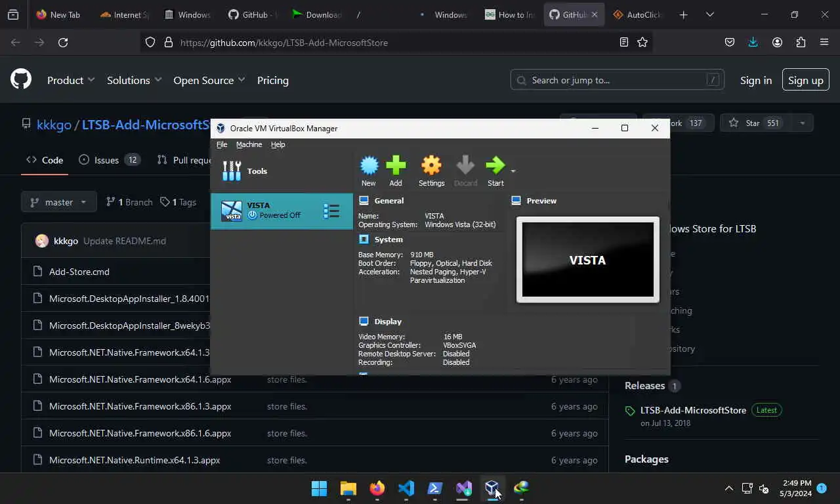Open Microsoft.NET.Native.Runtime.x64.1.3.appx file
Image resolution: width=840 pixels, height=504 pixels.
point(135,460)
